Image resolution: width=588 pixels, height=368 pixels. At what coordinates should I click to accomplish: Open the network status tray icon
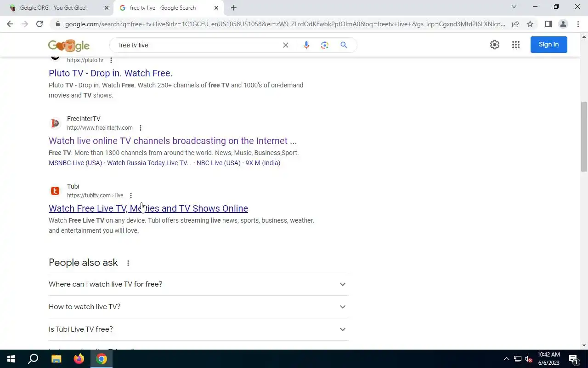[517, 359]
